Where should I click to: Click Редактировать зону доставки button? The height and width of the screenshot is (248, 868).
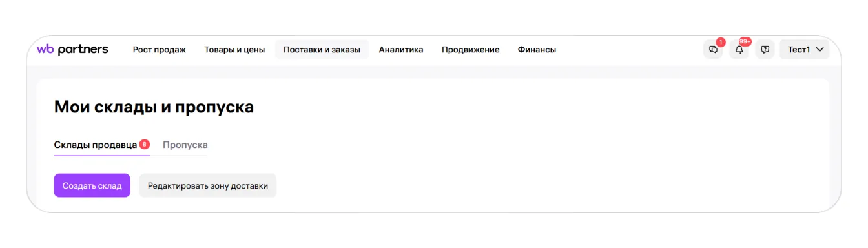(x=207, y=185)
